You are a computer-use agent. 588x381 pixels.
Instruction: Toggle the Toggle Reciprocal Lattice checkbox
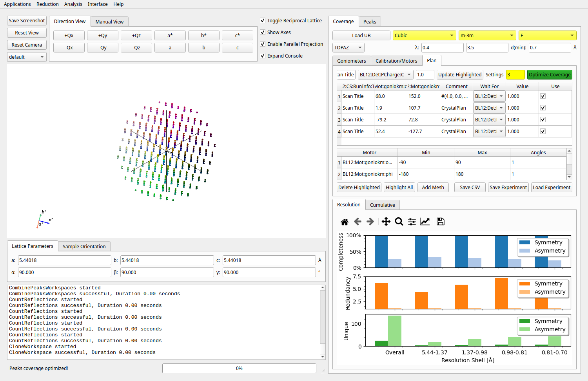coord(263,20)
